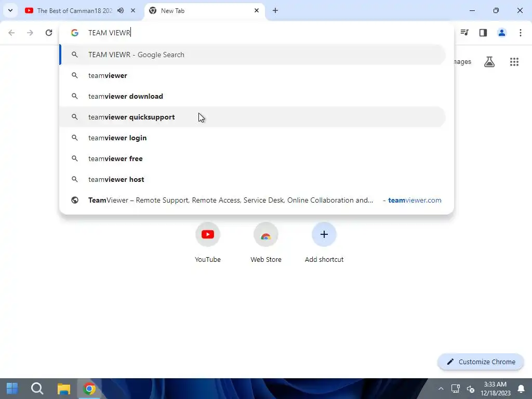Open a new tab with plus button
This screenshot has width=532, height=399.
point(275,10)
